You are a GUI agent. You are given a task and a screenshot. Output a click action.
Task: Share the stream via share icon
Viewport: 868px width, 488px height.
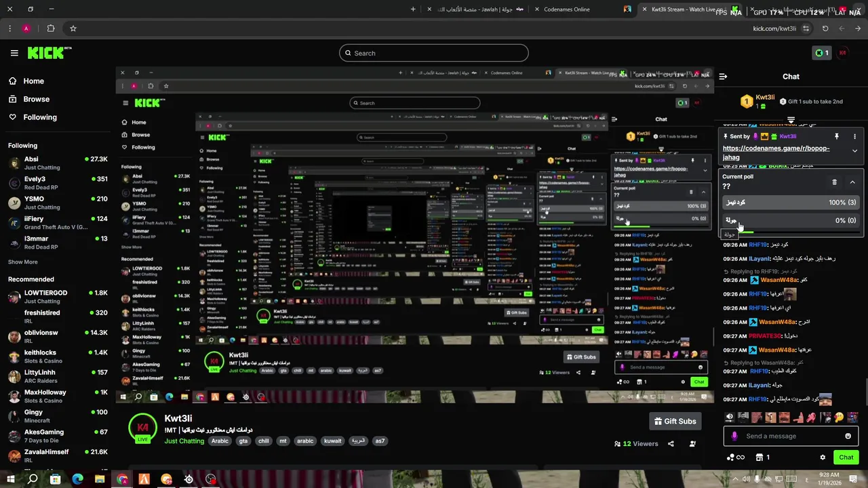click(x=671, y=444)
